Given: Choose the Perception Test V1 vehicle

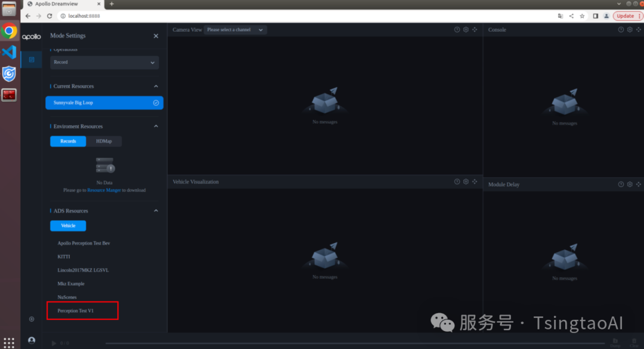Looking at the screenshot, I should [76, 311].
